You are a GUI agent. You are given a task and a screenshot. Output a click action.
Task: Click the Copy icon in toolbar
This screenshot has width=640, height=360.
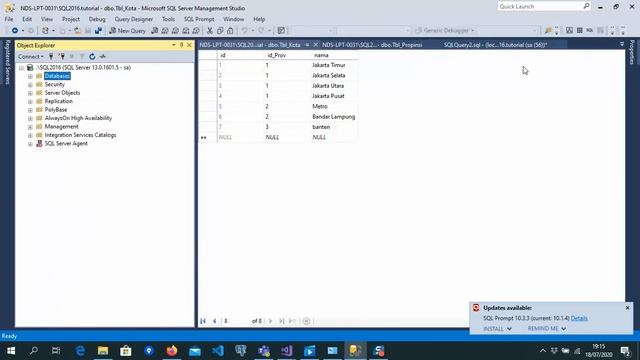point(220,31)
